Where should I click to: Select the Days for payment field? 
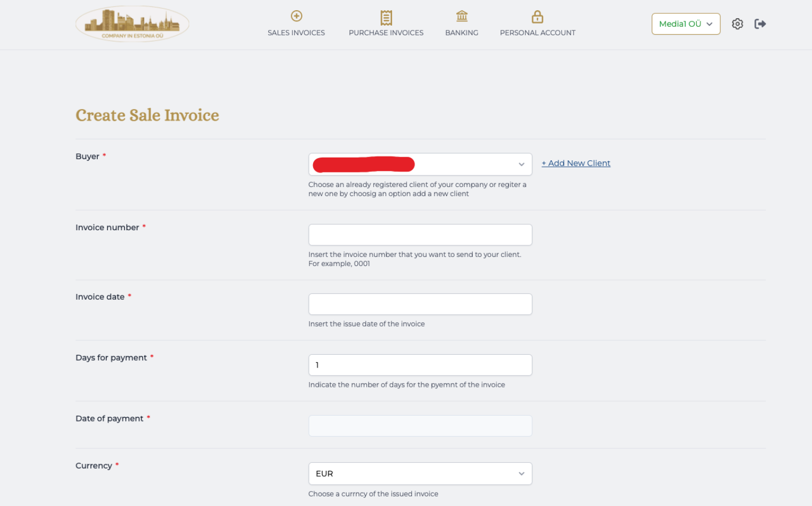(420, 364)
